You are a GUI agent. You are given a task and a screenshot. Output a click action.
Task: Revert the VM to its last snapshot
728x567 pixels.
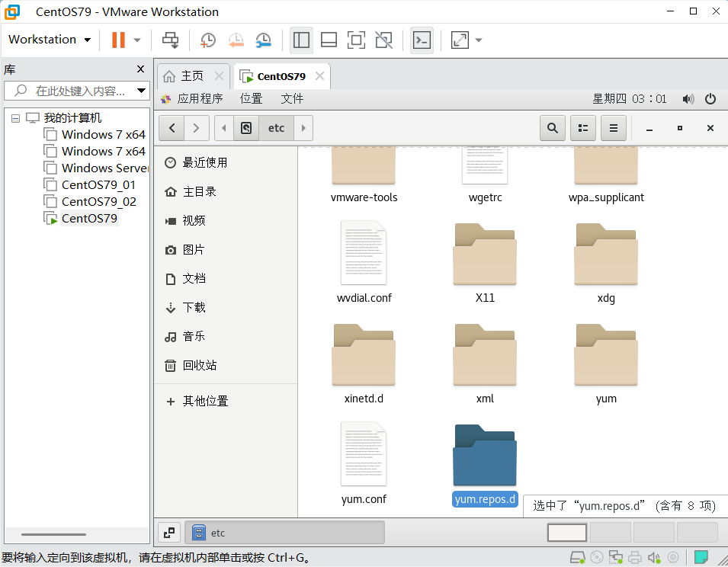[236, 40]
